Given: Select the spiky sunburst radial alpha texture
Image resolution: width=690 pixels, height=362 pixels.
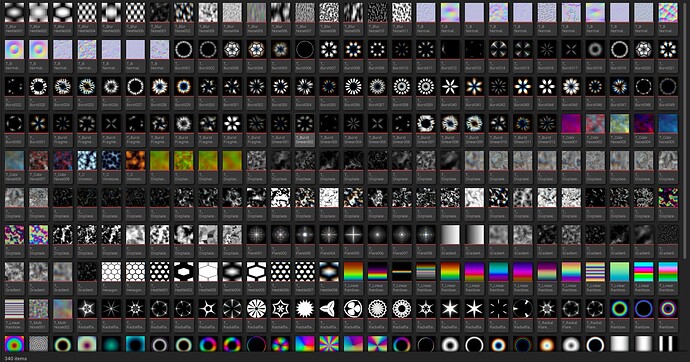Looking at the screenshot, I should pos(305,309).
